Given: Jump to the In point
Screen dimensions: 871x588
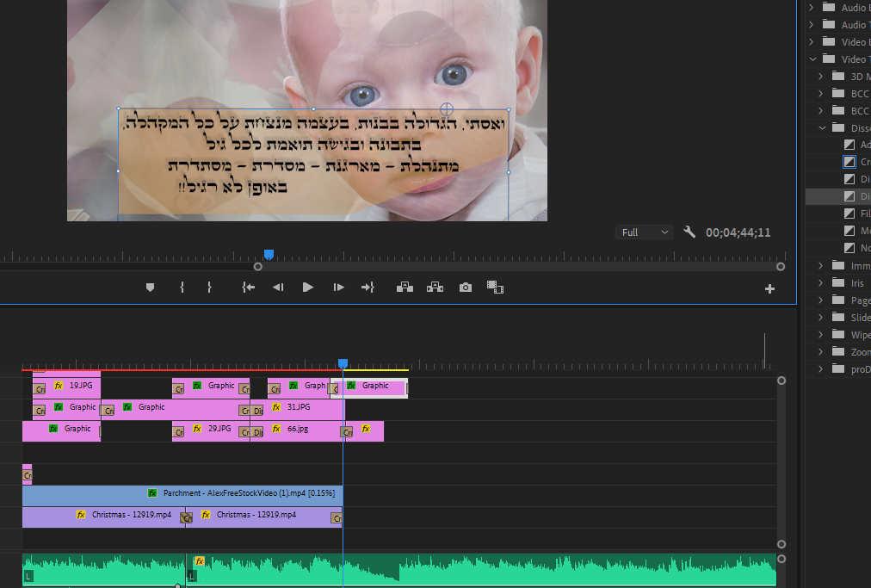Looking at the screenshot, I should (248, 288).
